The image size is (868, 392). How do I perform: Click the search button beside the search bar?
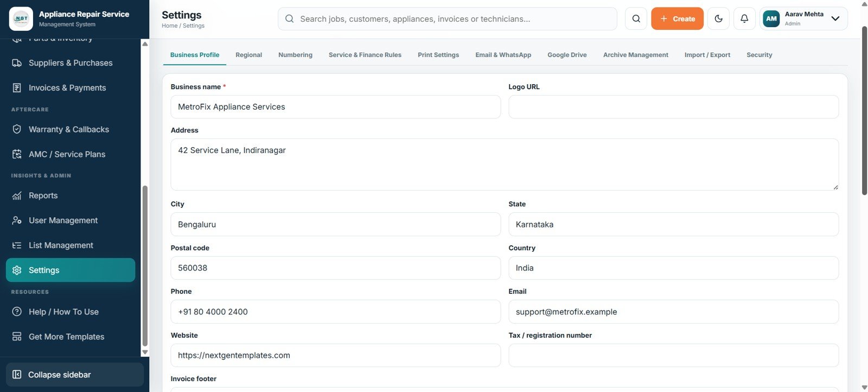[x=636, y=18]
